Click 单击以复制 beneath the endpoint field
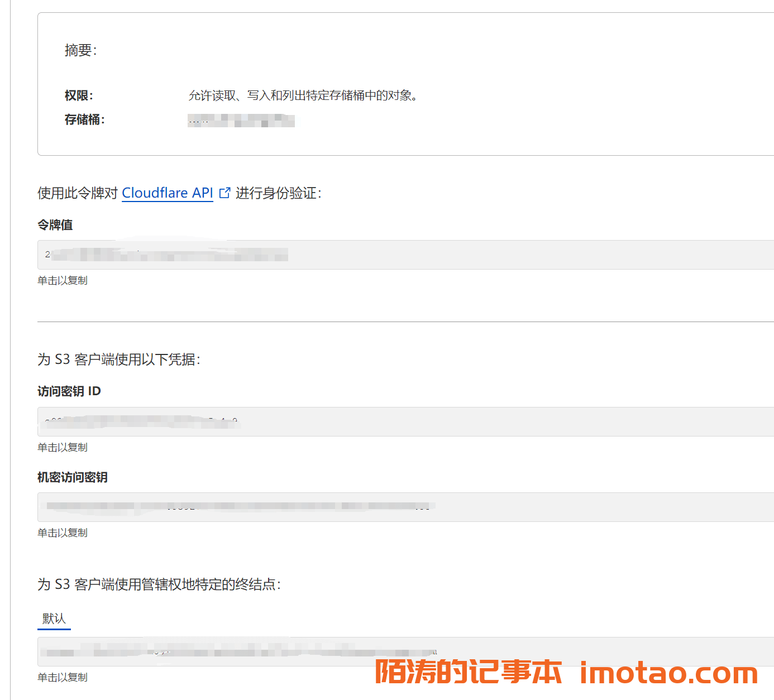 click(x=63, y=678)
